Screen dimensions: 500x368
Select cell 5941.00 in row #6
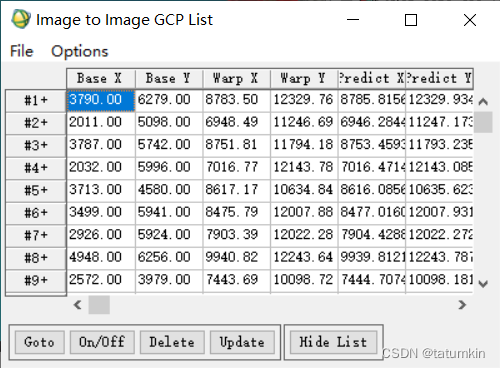point(169,213)
